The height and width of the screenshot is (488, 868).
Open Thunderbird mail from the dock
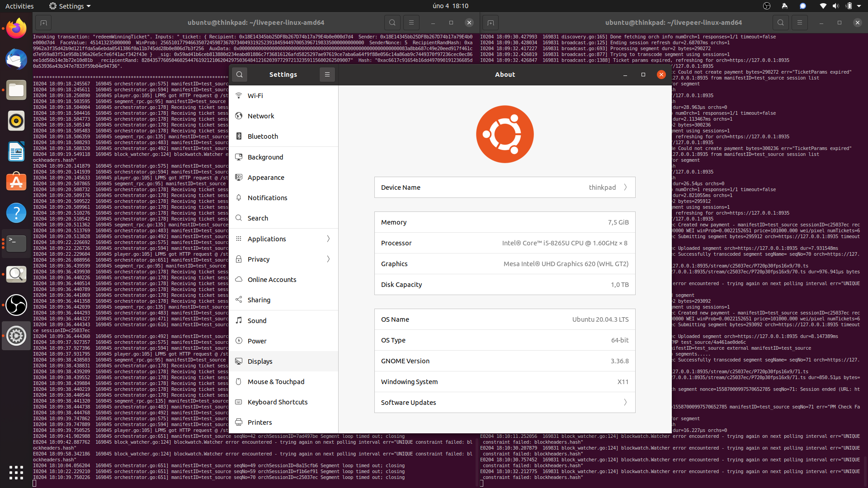(16, 59)
